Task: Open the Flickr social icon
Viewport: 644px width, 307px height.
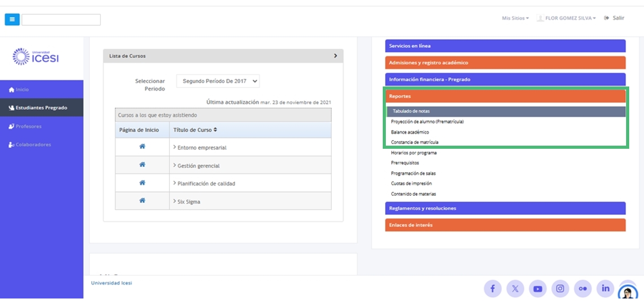Action: pyautogui.click(x=583, y=289)
